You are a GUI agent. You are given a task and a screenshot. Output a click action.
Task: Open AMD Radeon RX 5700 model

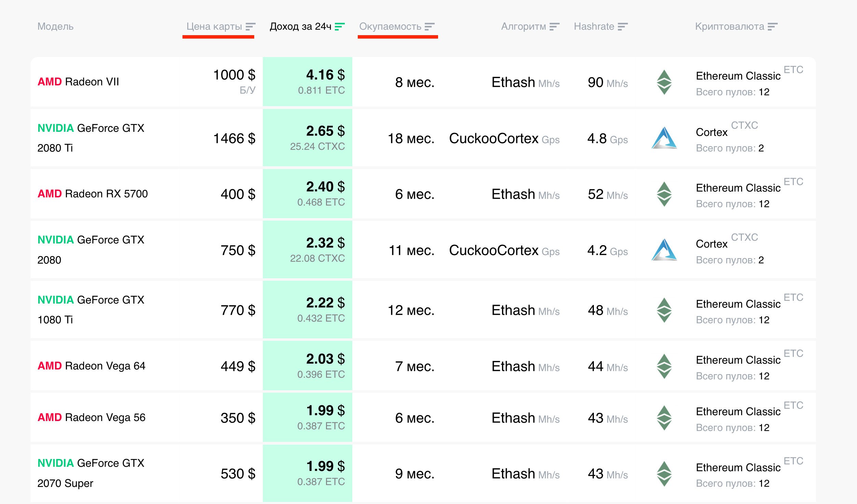click(x=93, y=194)
